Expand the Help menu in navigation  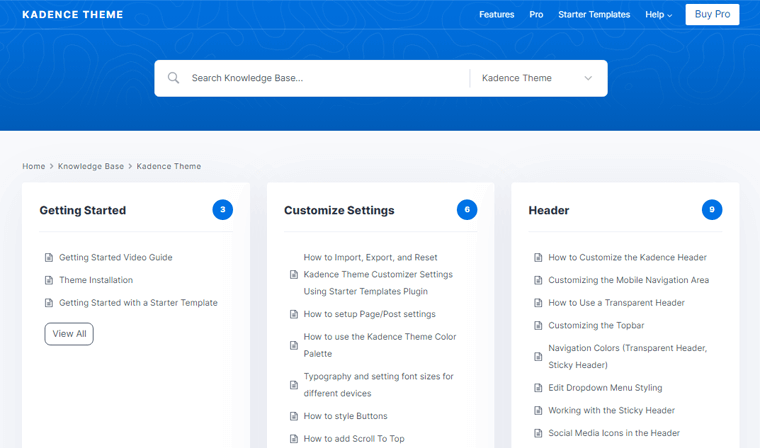pyautogui.click(x=658, y=15)
